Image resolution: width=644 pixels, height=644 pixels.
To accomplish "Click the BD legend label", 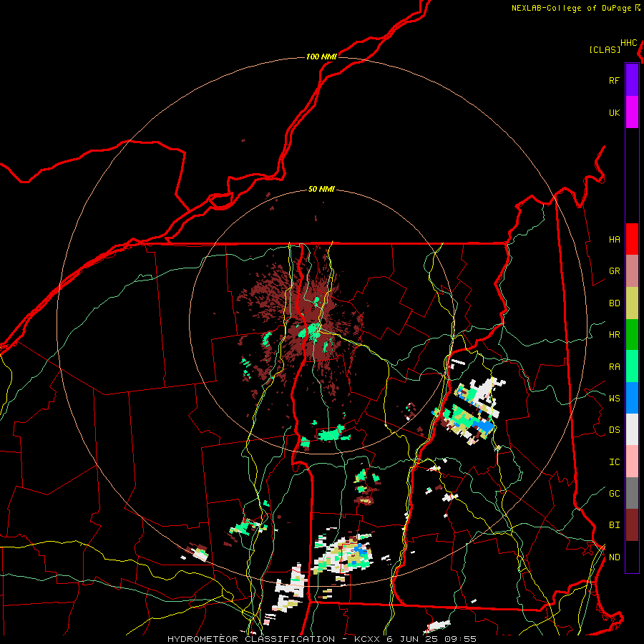I will point(614,303).
